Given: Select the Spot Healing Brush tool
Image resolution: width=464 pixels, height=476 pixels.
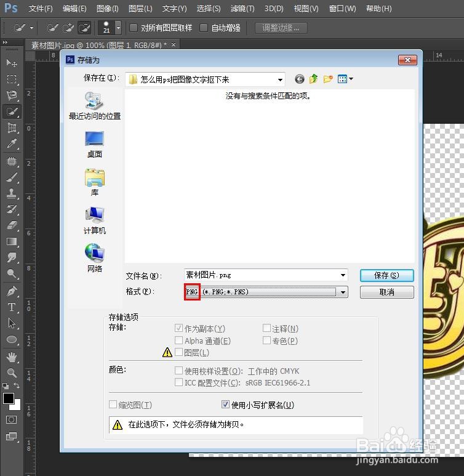Looking at the screenshot, I should point(12,161).
